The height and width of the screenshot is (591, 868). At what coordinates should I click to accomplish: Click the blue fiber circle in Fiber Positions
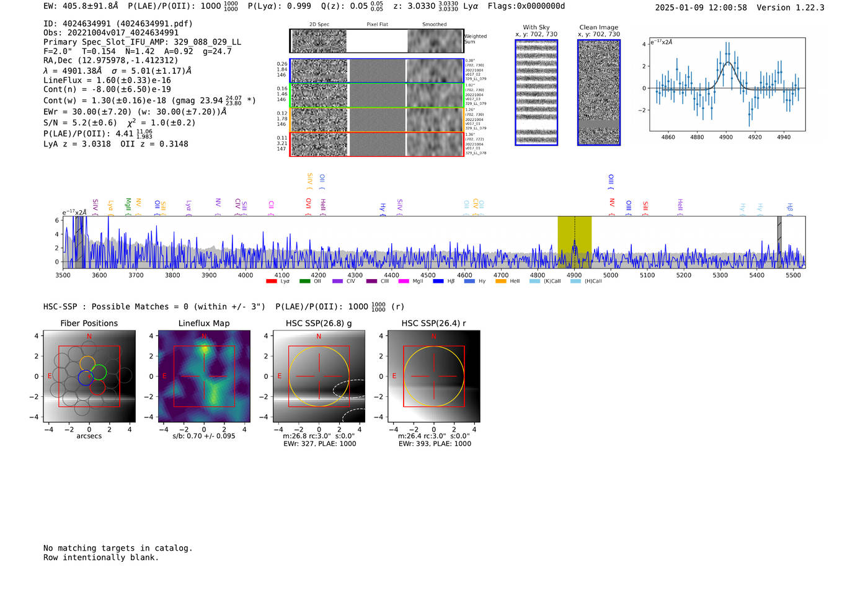pyautogui.click(x=86, y=377)
